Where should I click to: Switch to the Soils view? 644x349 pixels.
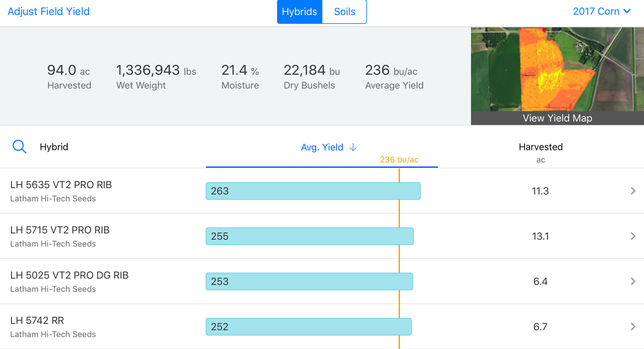tap(345, 12)
